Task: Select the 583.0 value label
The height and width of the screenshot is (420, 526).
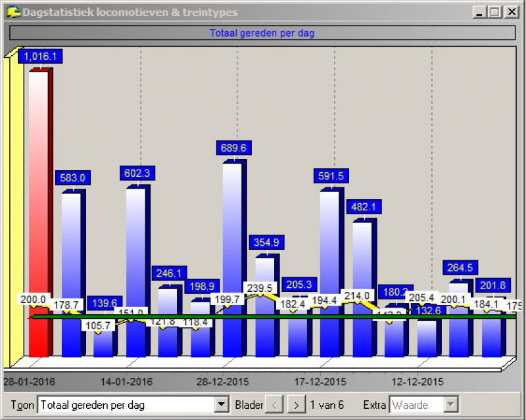Action: tap(72, 177)
